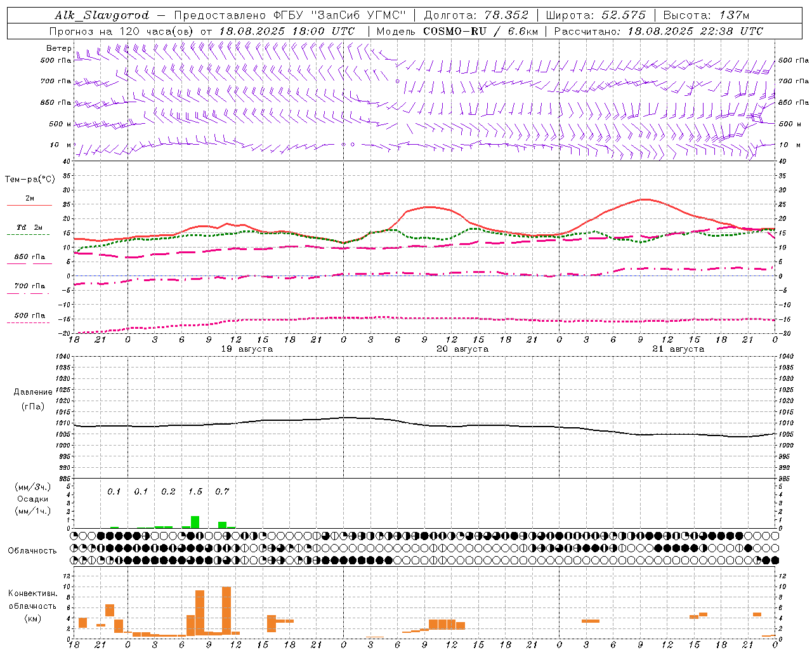
Task: Click the Конвективн. convective cloud label
Action: click(x=33, y=594)
